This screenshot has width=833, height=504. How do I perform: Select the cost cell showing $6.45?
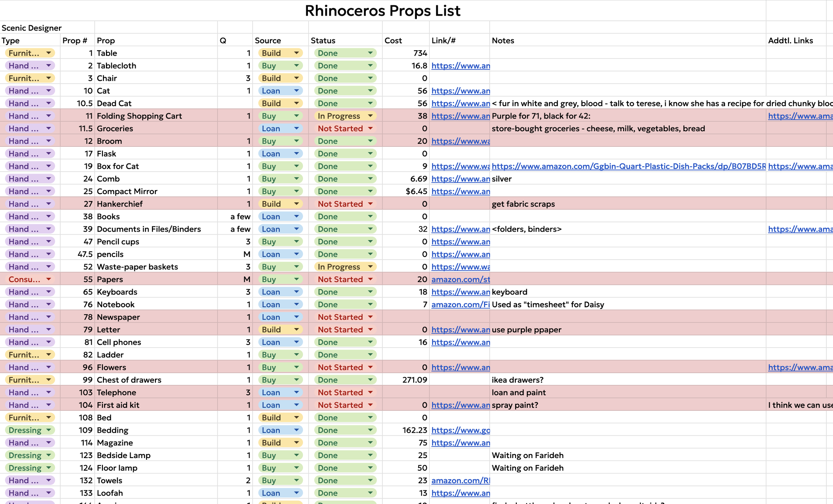click(x=406, y=191)
